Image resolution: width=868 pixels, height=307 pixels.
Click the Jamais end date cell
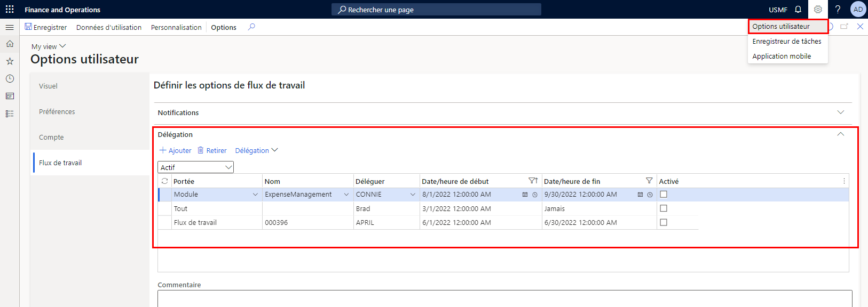[x=599, y=208]
